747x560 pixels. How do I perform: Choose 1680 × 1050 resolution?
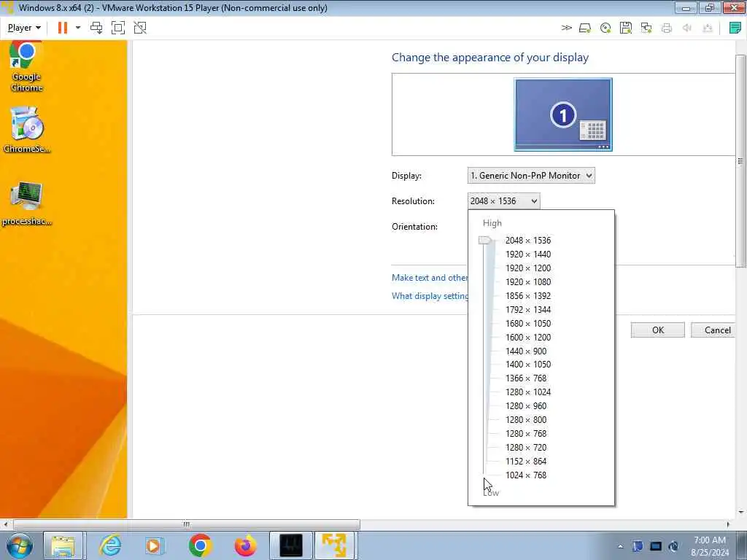point(528,323)
